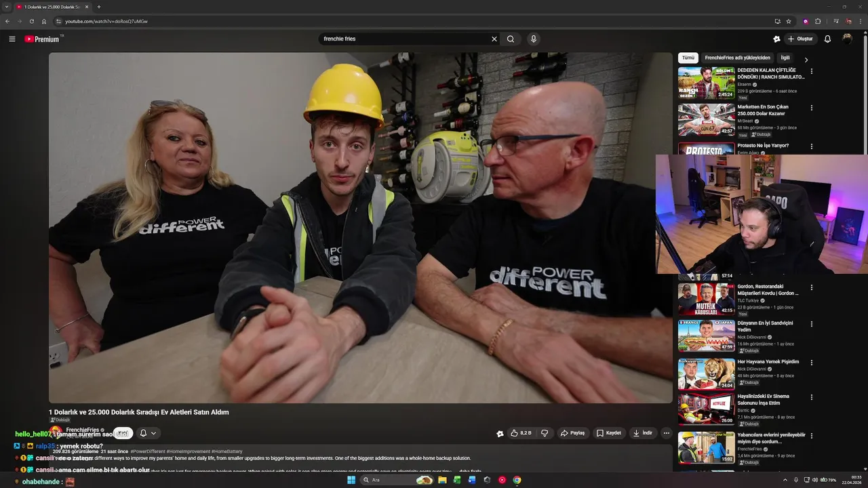Select the İlgili filter chip
Image resolution: width=868 pixels, height=488 pixels.
(x=785, y=58)
